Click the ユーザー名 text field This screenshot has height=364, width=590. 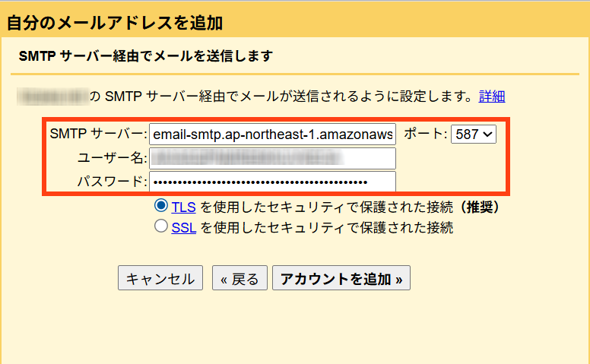click(272, 158)
